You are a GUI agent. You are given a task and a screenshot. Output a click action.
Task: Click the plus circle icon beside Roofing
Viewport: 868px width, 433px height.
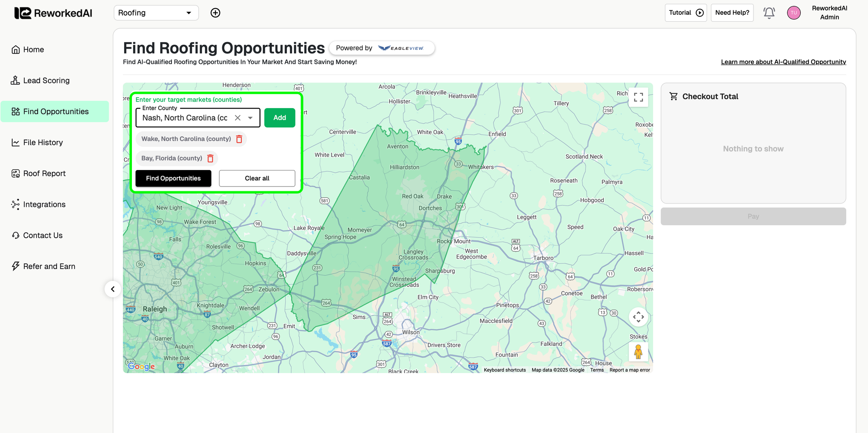point(215,13)
